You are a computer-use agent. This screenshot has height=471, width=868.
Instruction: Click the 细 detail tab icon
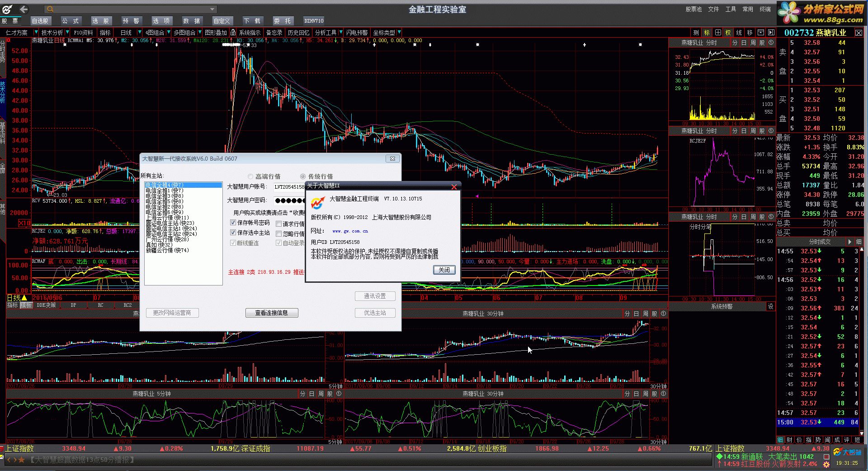tap(780, 440)
